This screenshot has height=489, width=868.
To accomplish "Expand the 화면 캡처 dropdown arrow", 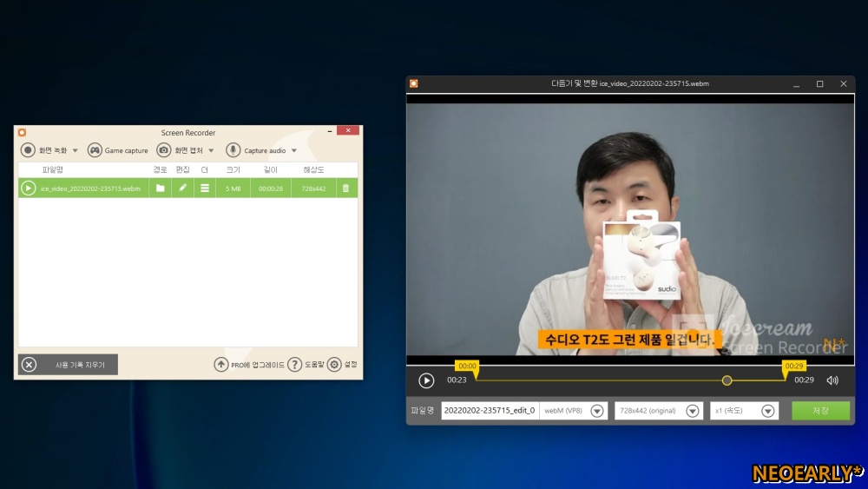I will pos(211,150).
